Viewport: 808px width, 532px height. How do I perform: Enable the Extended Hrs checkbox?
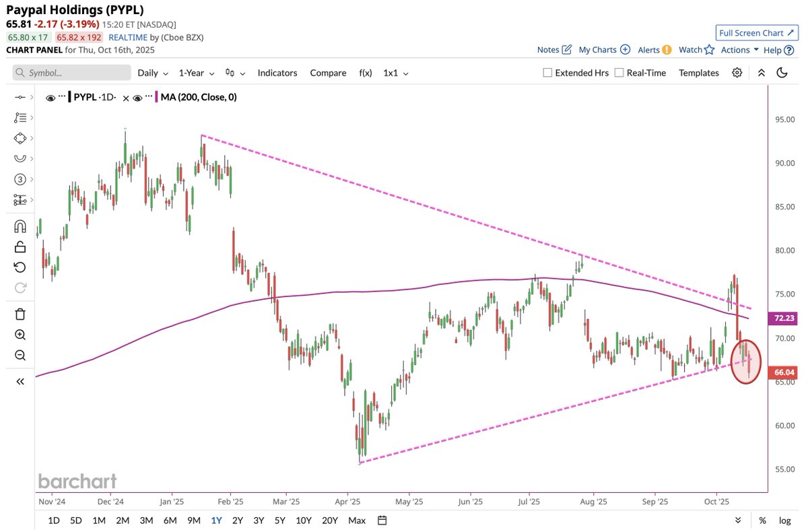coord(547,73)
